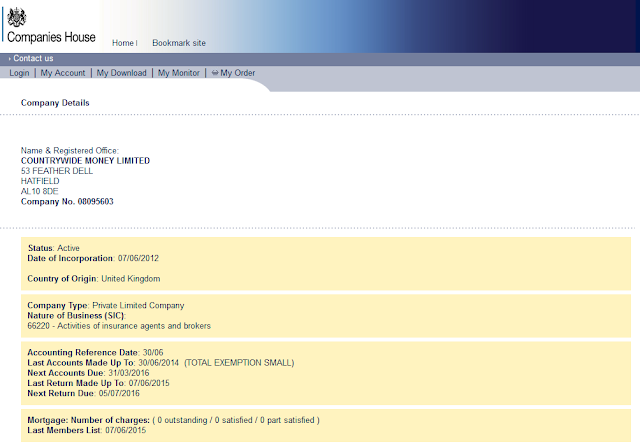Click Last Accounts Made Up To 30/06/2014
Screen dimensions: 640x444
coord(103,363)
